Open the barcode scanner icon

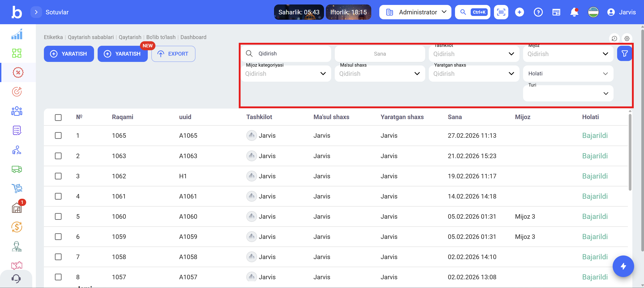tap(501, 12)
